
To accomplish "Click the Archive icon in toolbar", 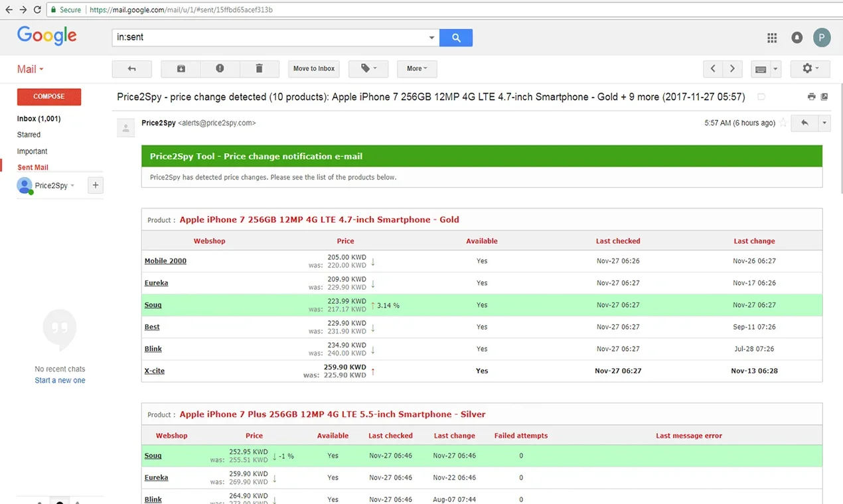I will pos(181,68).
